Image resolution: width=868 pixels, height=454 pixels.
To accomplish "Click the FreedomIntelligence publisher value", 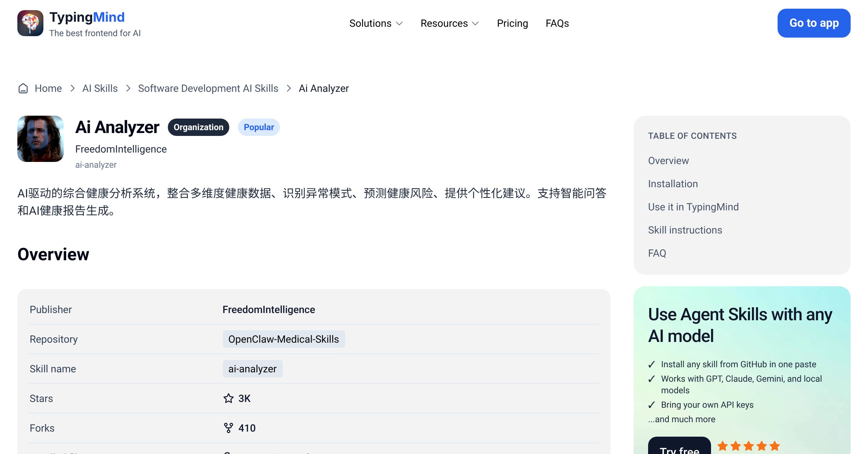I will 269,309.
